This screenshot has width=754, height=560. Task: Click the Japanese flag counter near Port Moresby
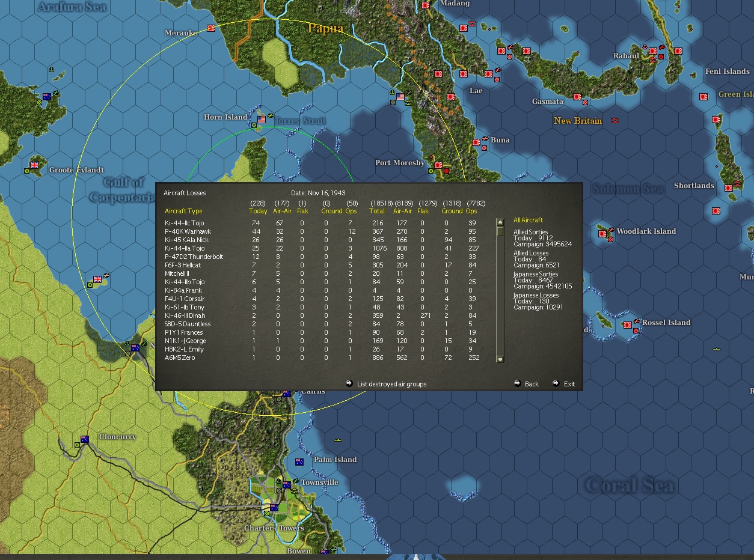coord(439,165)
